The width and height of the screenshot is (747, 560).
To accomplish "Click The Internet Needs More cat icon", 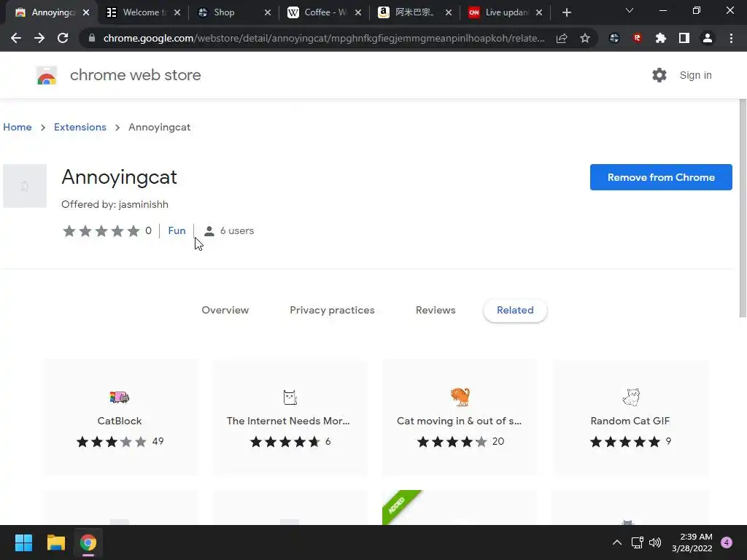I will (x=290, y=397).
